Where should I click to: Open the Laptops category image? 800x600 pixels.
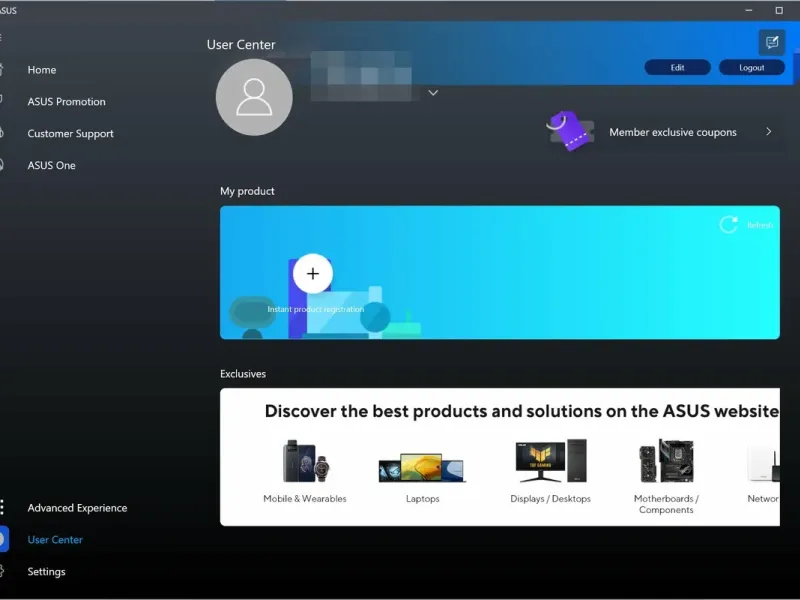click(422, 467)
